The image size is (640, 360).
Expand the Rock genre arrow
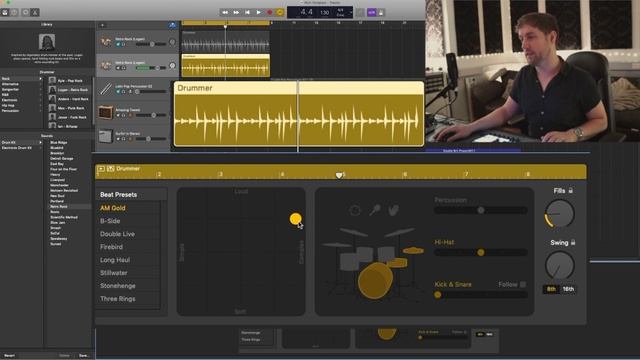(x=40, y=78)
